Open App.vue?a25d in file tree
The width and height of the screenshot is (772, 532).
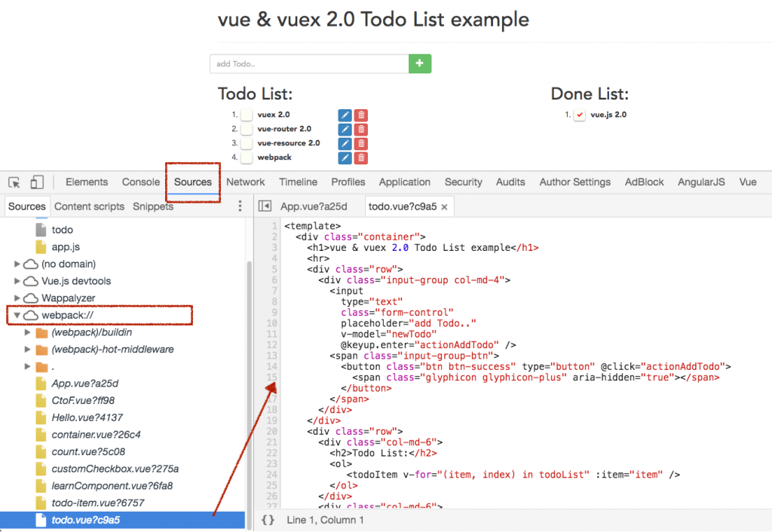pyautogui.click(x=84, y=384)
